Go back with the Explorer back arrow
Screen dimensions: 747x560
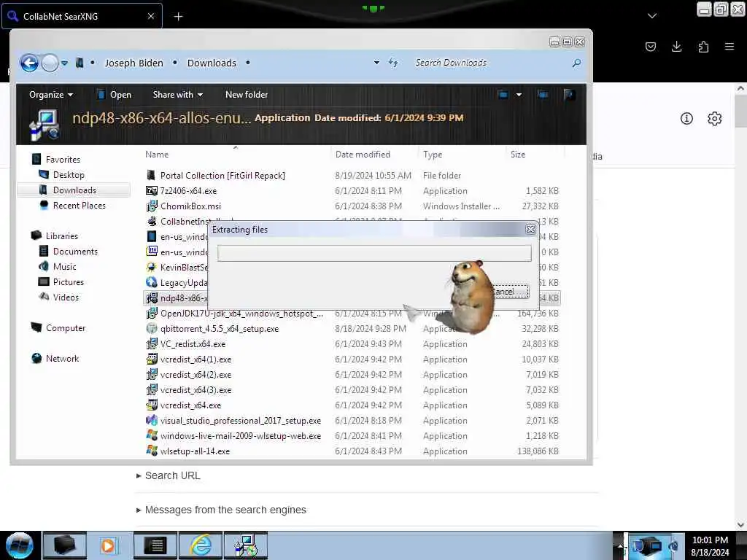tap(29, 63)
